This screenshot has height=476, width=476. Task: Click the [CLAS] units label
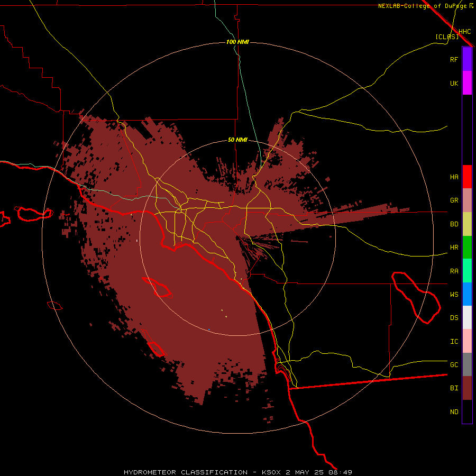447,36
